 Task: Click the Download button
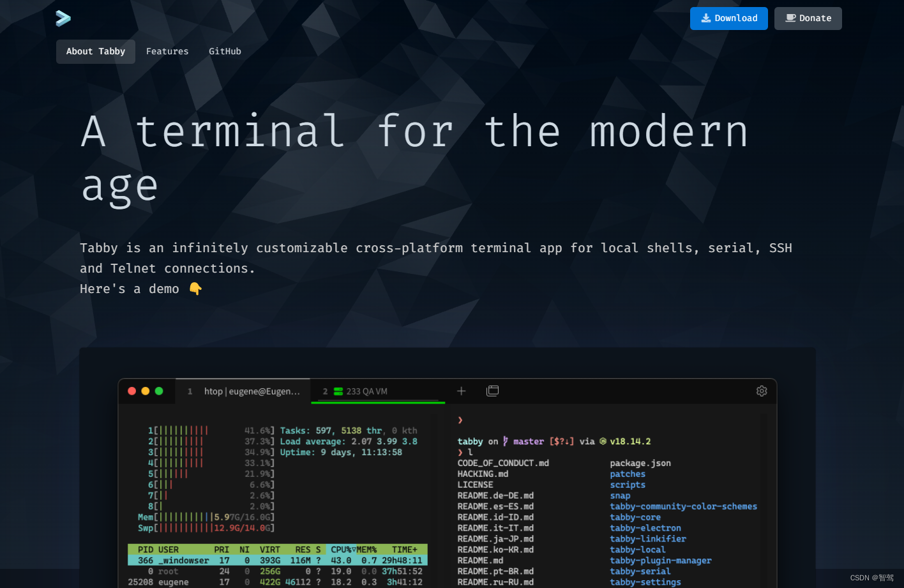[729, 19]
